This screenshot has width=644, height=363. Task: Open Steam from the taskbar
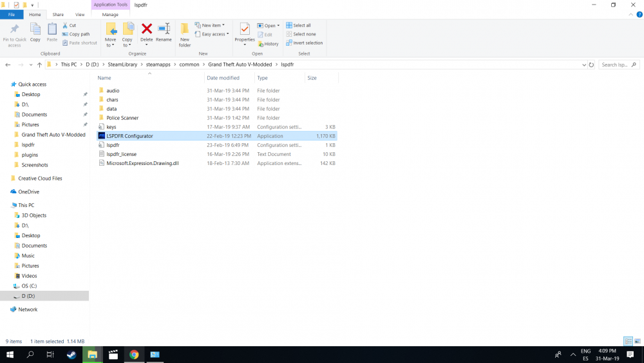click(x=71, y=355)
